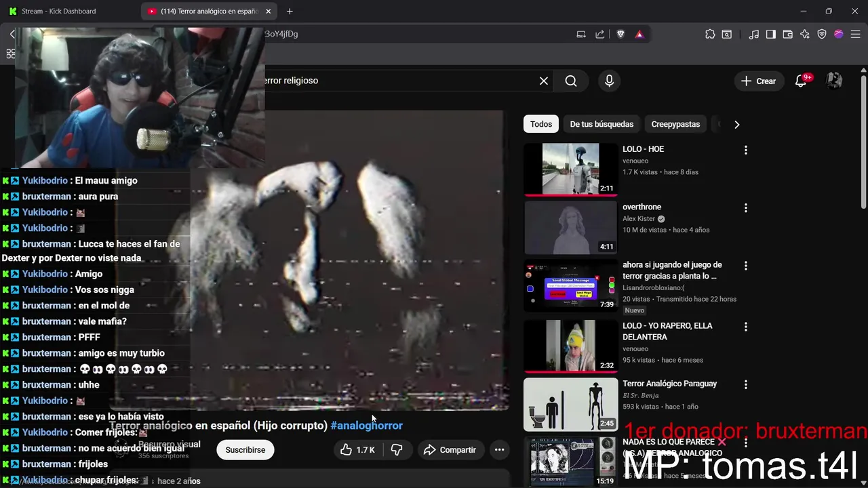Open the YouTube account avatar
Viewport: 868px width, 488px height.
coord(834,81)
